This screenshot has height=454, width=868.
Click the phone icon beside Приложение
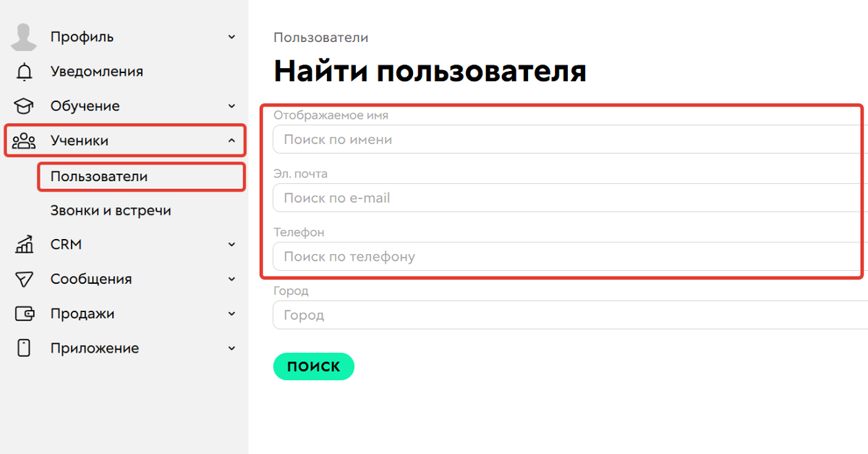(22, 348)
